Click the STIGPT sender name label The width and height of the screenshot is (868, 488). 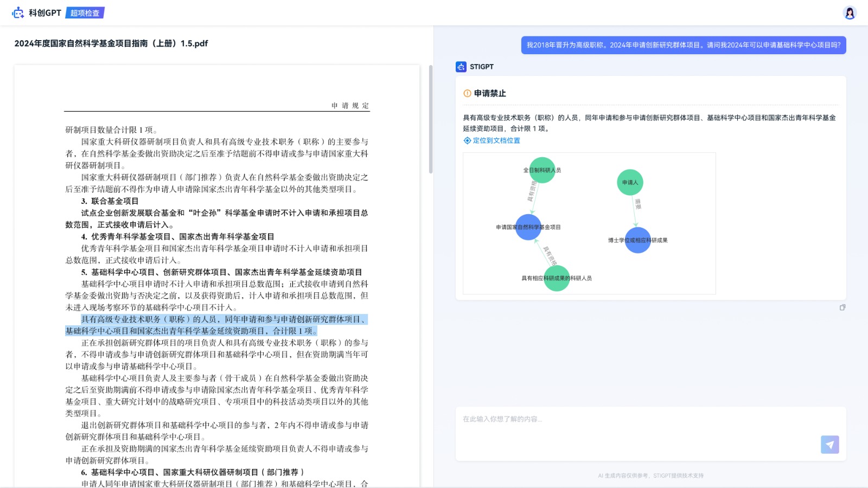[x=482, y=67]
